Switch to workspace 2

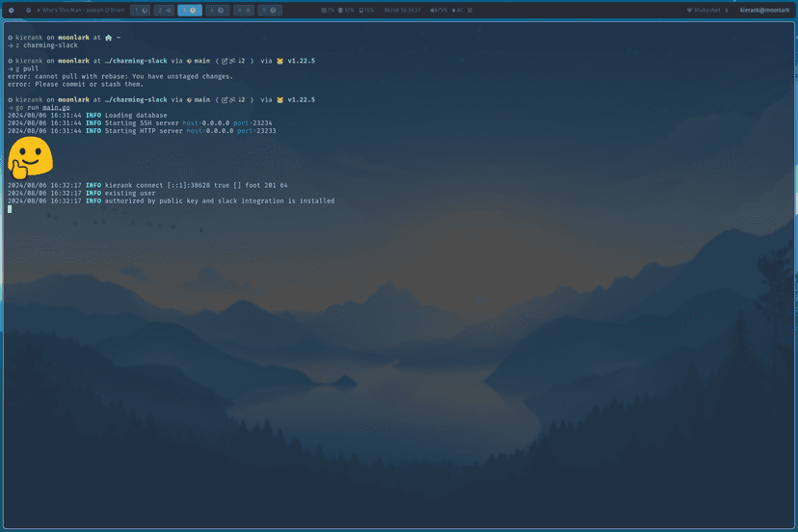point(165,10)
